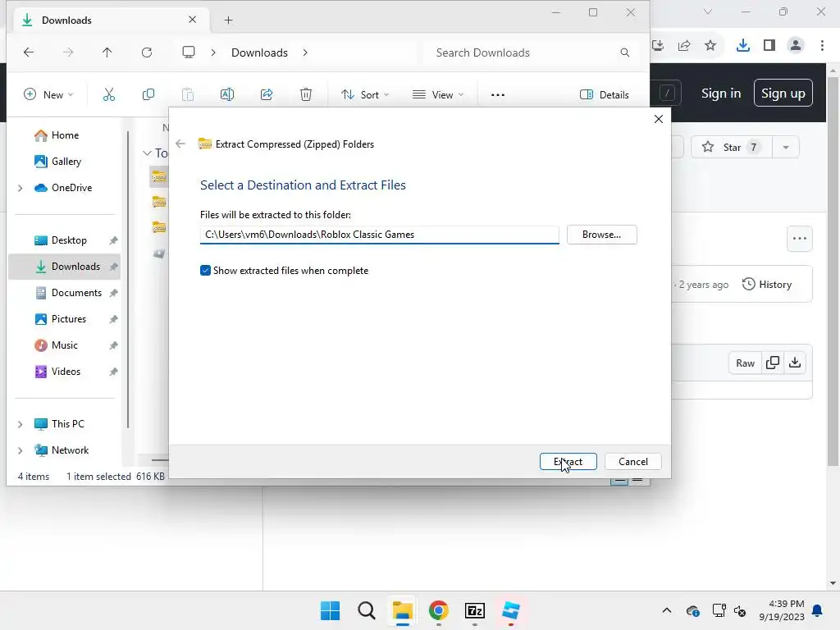
Task: Close the Extract Compressed Folders dialog
Action: 659,119
